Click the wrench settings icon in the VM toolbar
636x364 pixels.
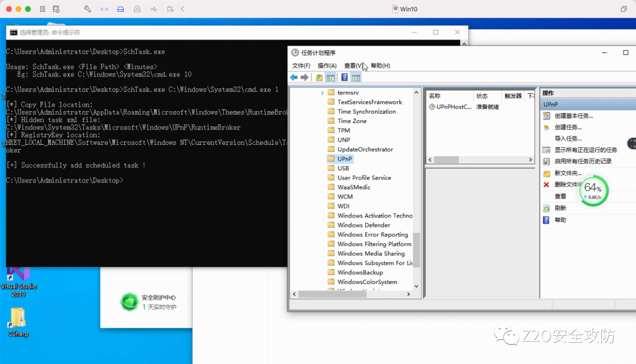(87, 9)
